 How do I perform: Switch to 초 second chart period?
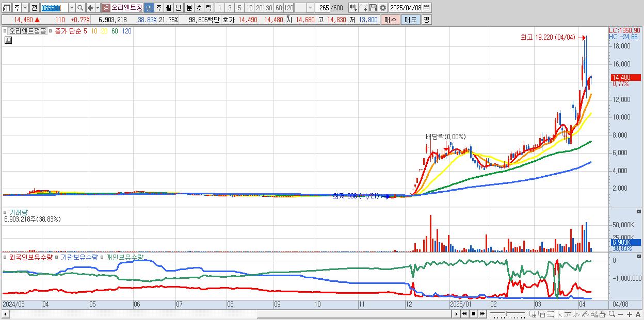[x=199, y=8]
